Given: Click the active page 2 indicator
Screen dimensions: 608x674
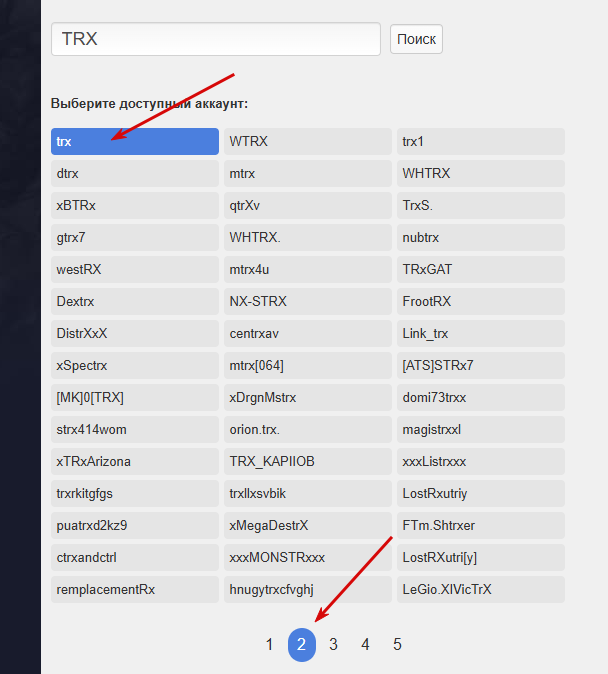Looking at the screenshot, I should [301, 645].
